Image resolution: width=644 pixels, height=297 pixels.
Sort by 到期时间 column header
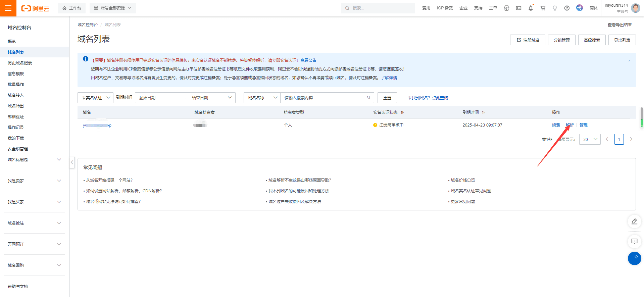[x=483, y=112]
